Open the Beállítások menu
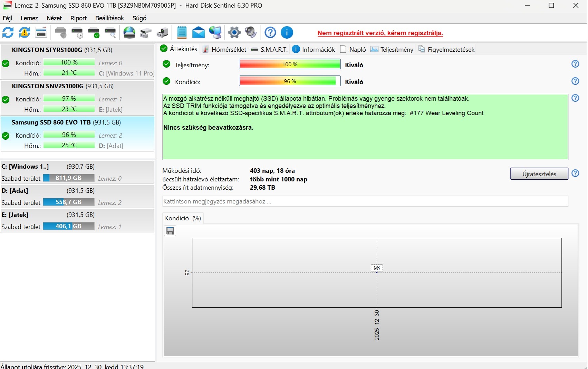Viewport: 588px width, 369px height. point(109,18)
